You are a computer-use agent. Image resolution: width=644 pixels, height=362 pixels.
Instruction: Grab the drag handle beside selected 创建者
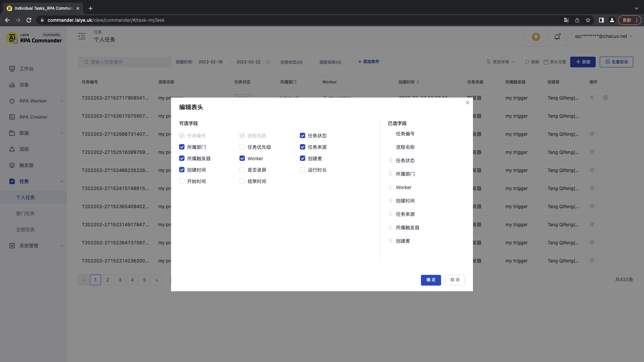click(390, 241)
